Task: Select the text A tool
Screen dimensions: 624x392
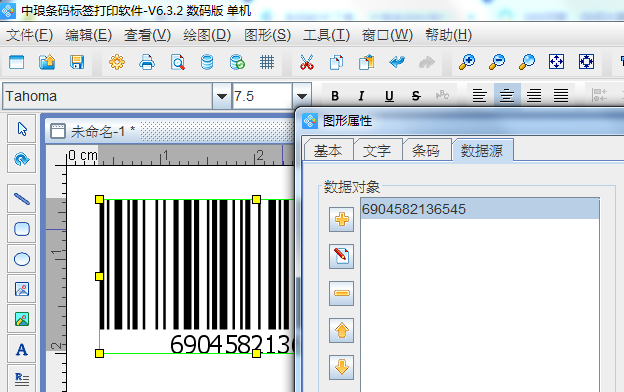Action: click(x=22, y=349)
